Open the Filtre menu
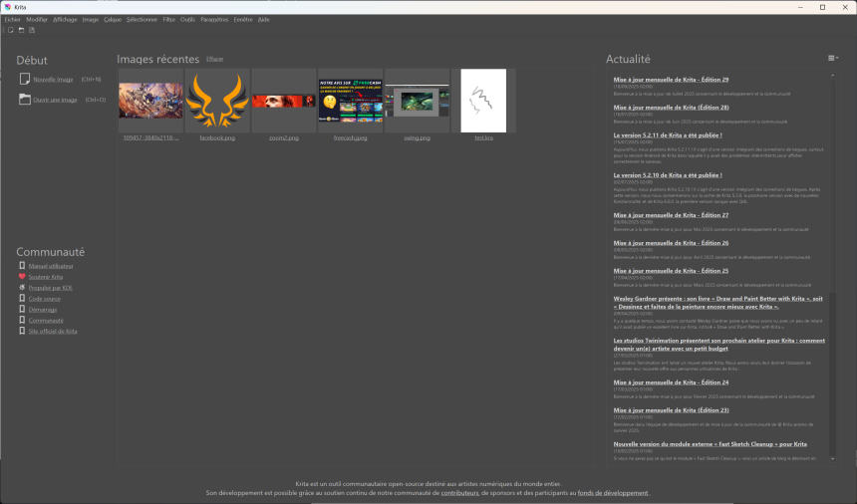 168,19
